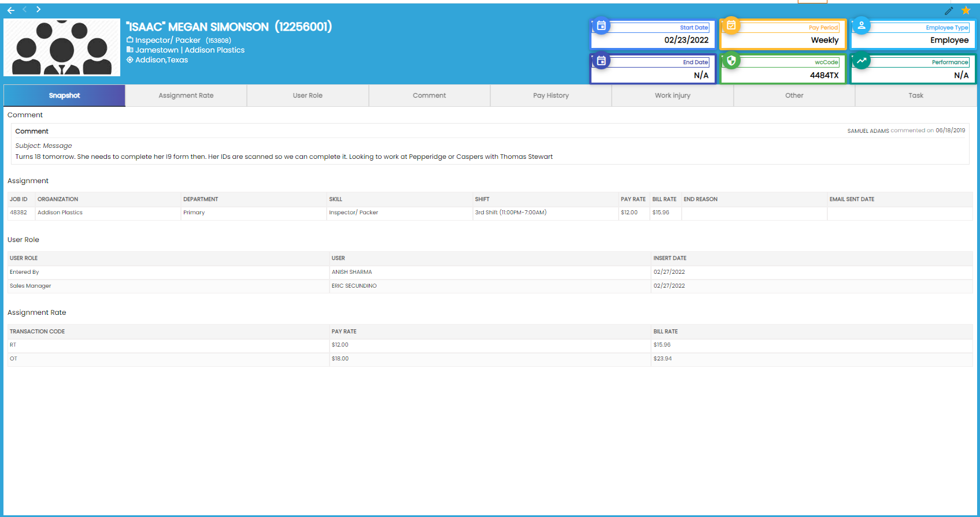This screenshot has width=980, height=517.
Task: Click the wcCode card value 4484TX
Action: point(824,75)
